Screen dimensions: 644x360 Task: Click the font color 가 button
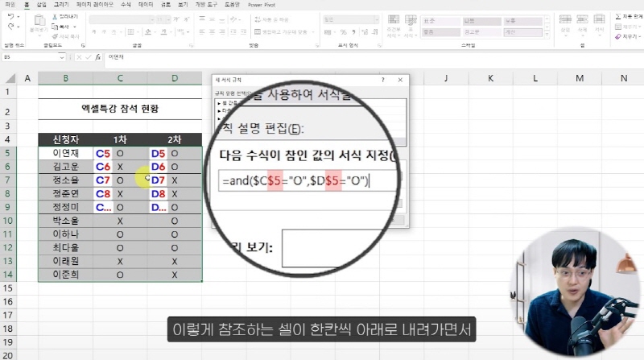coord(164,31)
